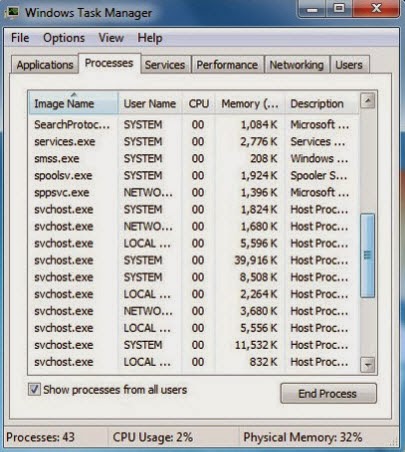The width and height of the screenshot is (405, 452).
Task: Select svchost.exe using 5,556 K memory
Action: point(194,328)
